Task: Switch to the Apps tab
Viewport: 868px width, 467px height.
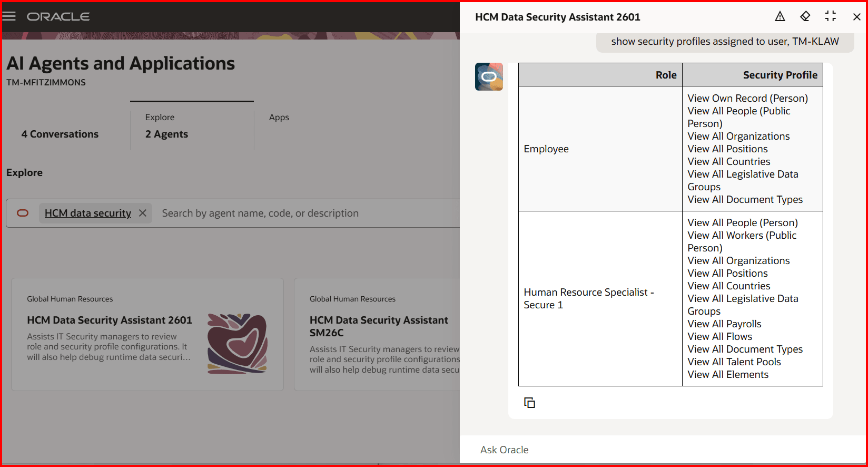Action: point(279,117)
